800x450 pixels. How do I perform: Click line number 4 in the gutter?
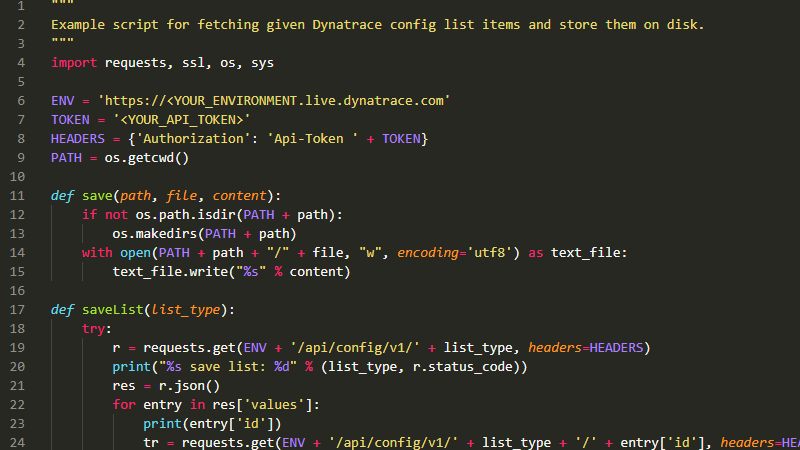21,63
